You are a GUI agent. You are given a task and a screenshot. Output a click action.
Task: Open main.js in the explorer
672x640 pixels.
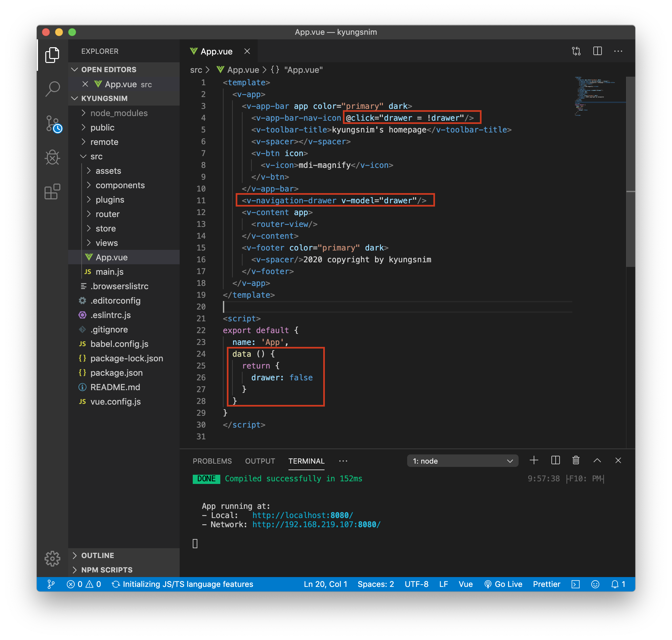[x=109, y=271]
